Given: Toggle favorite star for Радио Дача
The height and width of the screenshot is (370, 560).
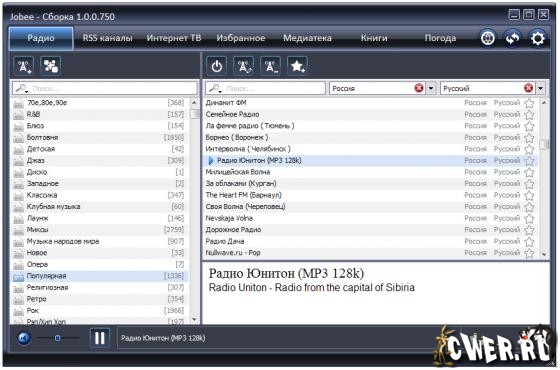Looking at the screenshot, I should click(x=529, y=242).
